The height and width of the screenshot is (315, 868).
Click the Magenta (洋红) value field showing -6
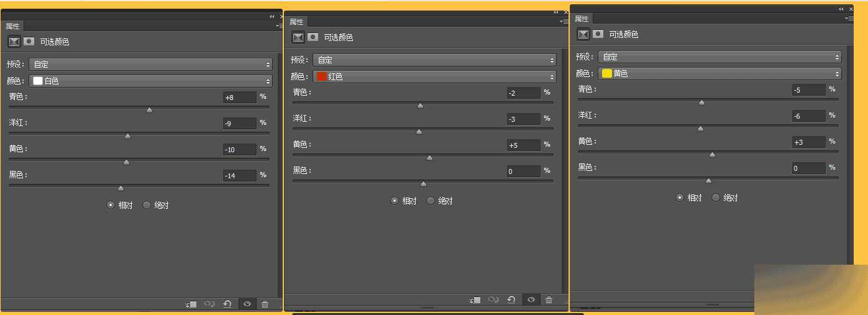[x=808, y=116]
